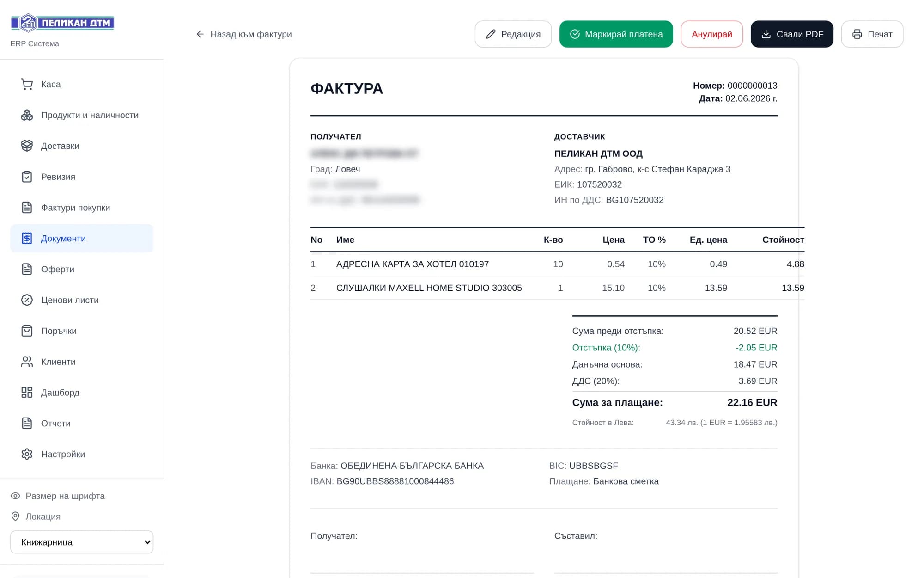
Task: Open the Клиенти menu item
Action: [82, 362]
